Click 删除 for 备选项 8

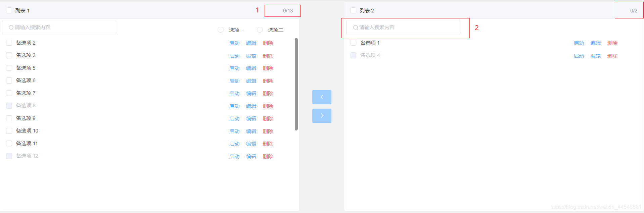click(268, 106)
